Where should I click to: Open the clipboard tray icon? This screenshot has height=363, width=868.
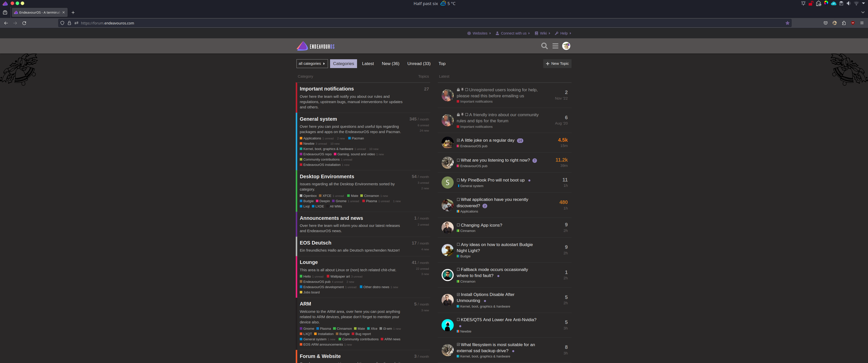click(x=841, y=3)
